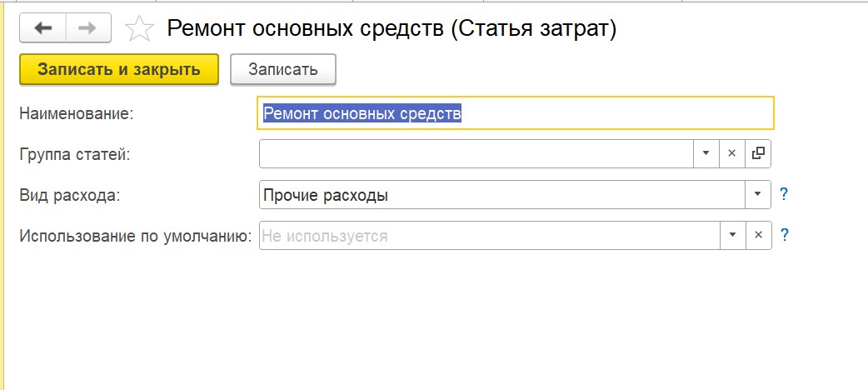The height and width of the screenshot is (390, 868).
Task: Expand the Группа статей dropdown list
Action: [706, 153]
